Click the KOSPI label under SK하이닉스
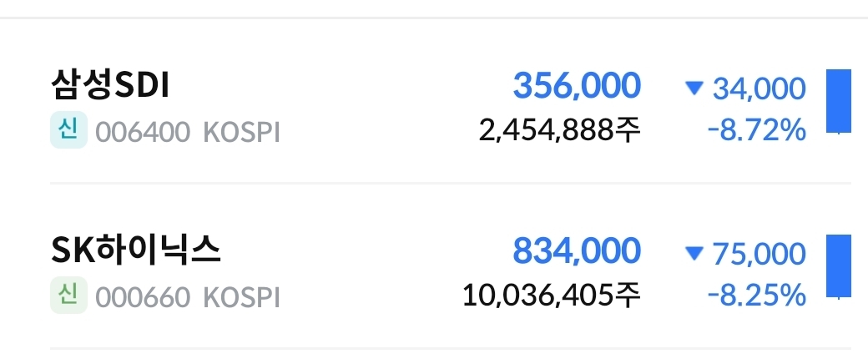 pos(241,297)
